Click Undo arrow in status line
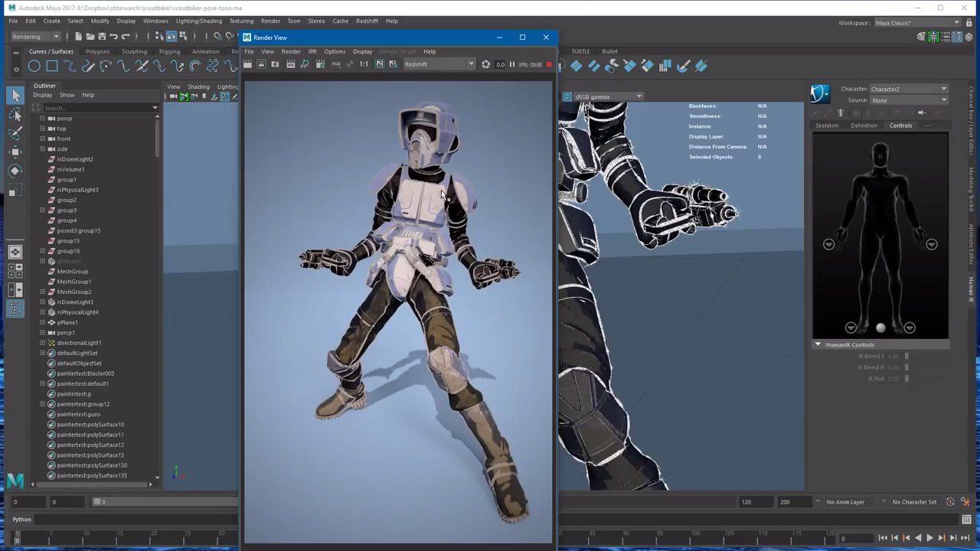The width and height of the screenshot is (980, 551). 113,37
